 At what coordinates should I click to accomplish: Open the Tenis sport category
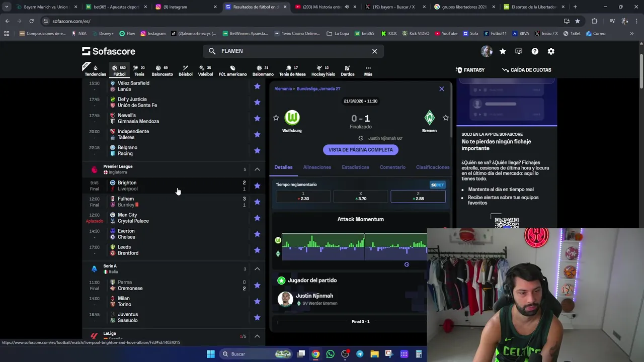click(139, 70)
